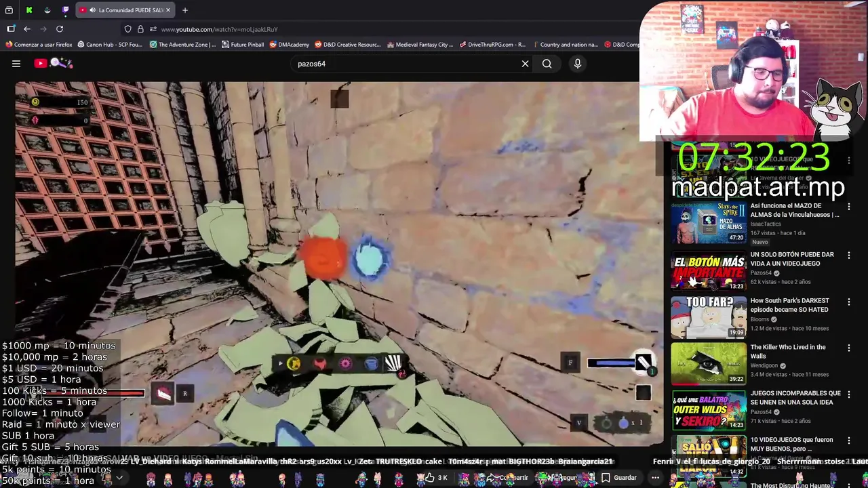Reload the current page
This screenshot has width=868, height=488.
[x=60, y=29]
